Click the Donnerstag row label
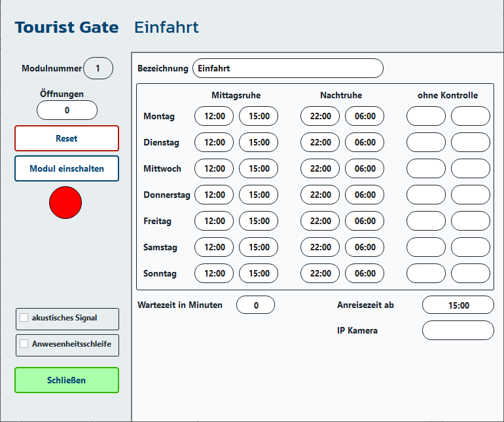This screenshot has width=504, height=422. click(167, 195)
